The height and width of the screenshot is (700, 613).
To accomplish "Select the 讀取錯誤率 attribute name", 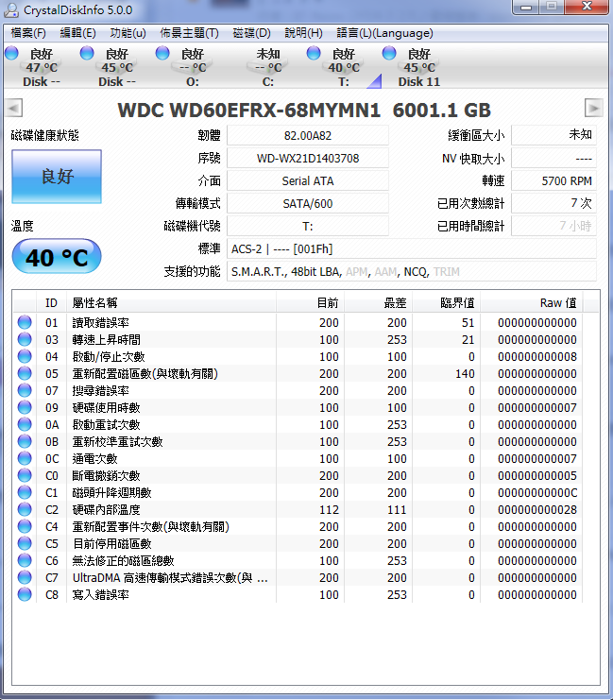I will (100, 323).
